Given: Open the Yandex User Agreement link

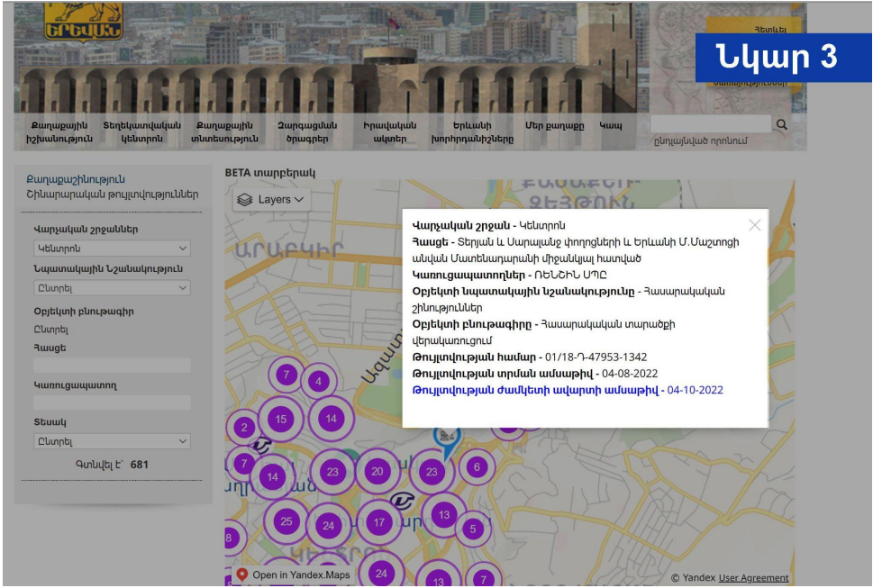Looking at the screenshot, I should (x=753, y=578).
